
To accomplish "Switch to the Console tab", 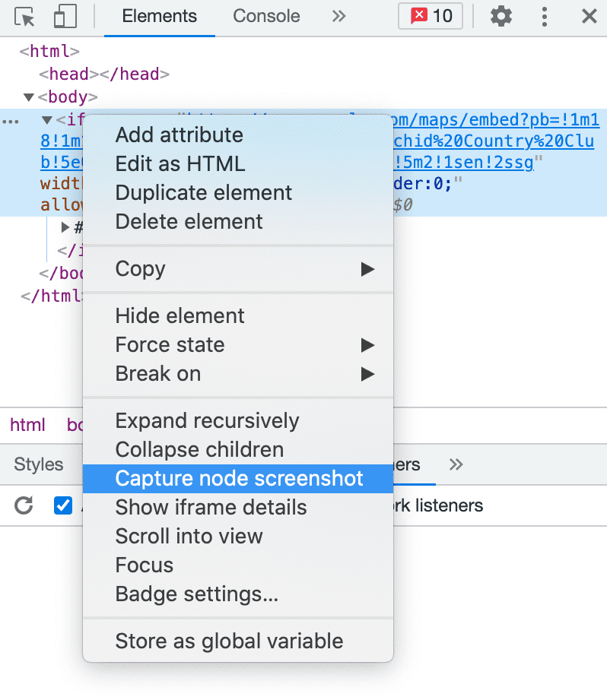I will click(265, 16).
